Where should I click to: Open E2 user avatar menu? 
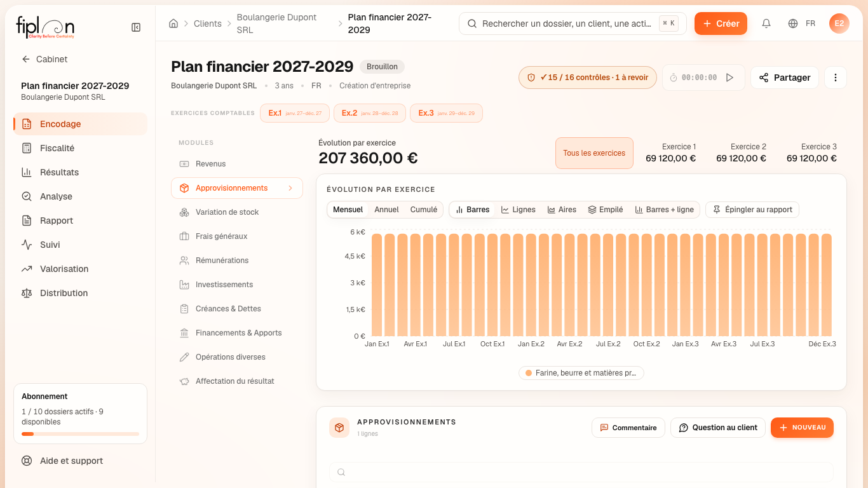(839, 24)
